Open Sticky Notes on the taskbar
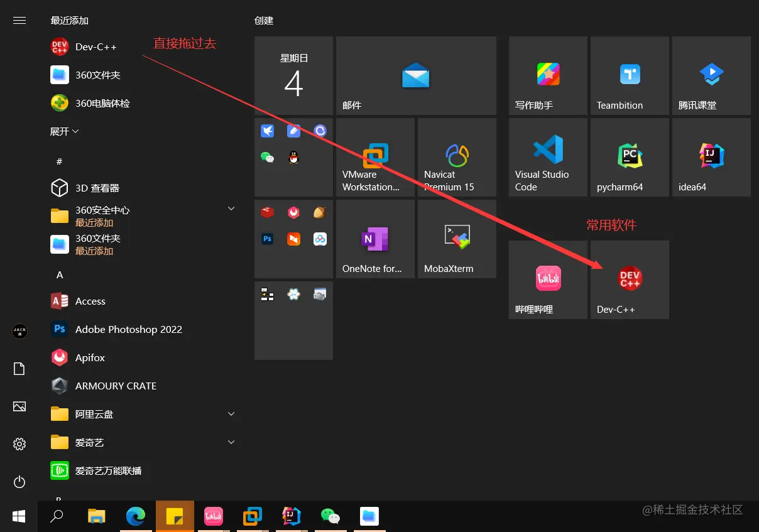This screenshot has height=532, width=759. [x=175, y=516]
